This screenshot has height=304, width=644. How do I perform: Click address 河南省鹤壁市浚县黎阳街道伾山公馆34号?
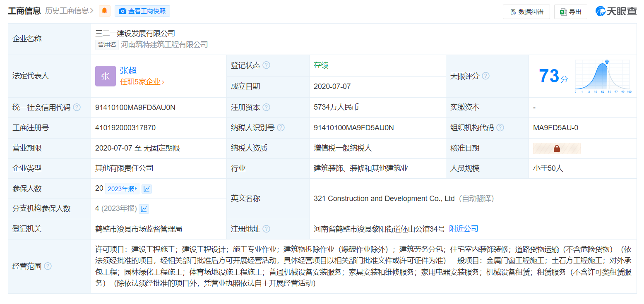point(379,229)
